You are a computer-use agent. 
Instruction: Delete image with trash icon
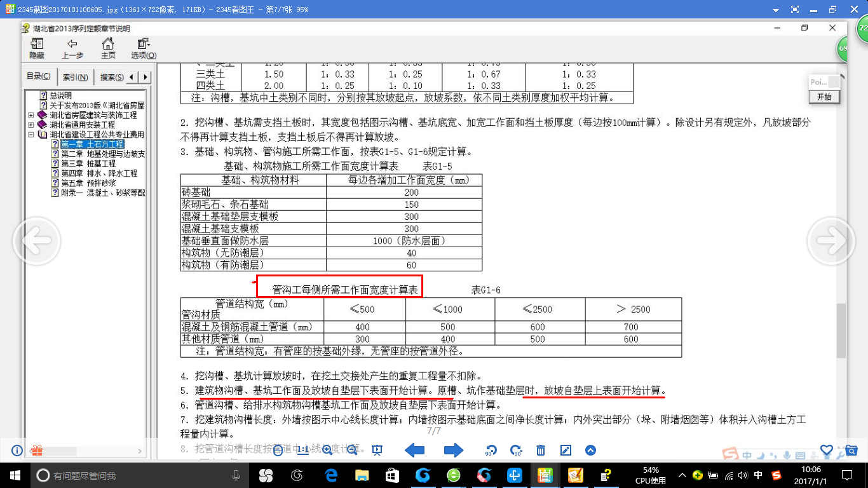(541, 451)
